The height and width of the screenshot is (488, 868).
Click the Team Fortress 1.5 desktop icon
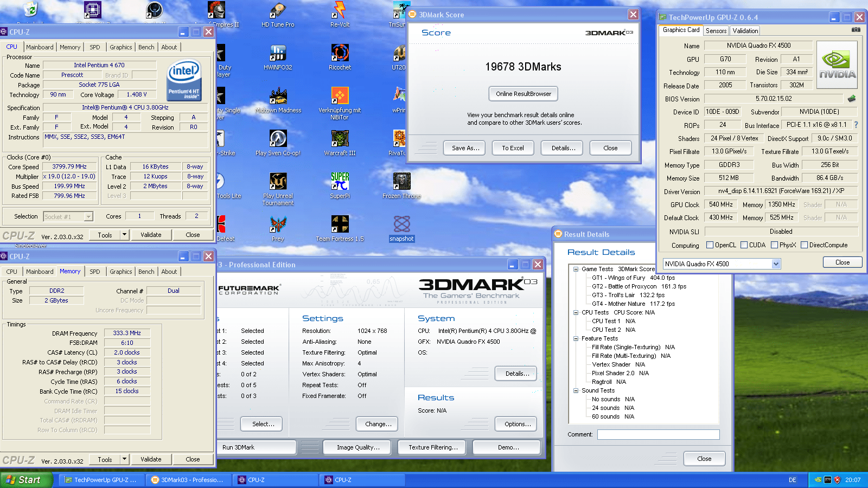click(x=340, y=228)
